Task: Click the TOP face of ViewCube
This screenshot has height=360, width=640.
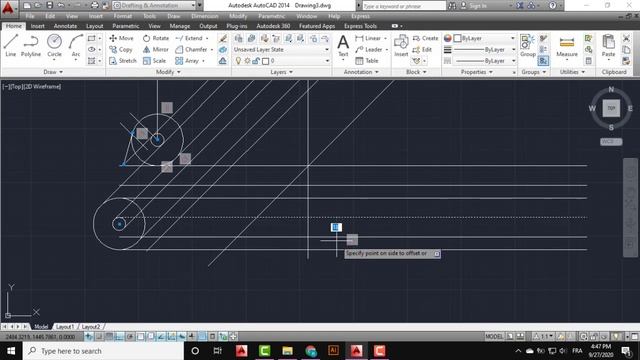Action: [611, 108]
